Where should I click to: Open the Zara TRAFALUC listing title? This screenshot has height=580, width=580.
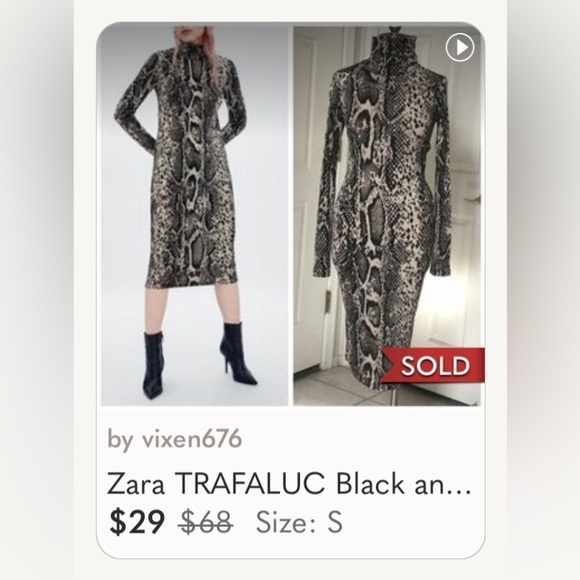[x=289, y=484]
